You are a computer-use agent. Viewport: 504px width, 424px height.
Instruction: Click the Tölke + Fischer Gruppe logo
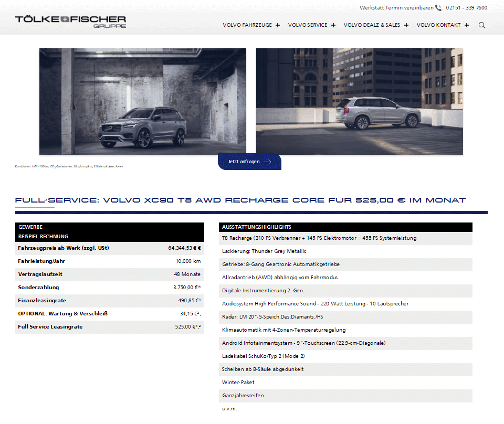[70, 22]
